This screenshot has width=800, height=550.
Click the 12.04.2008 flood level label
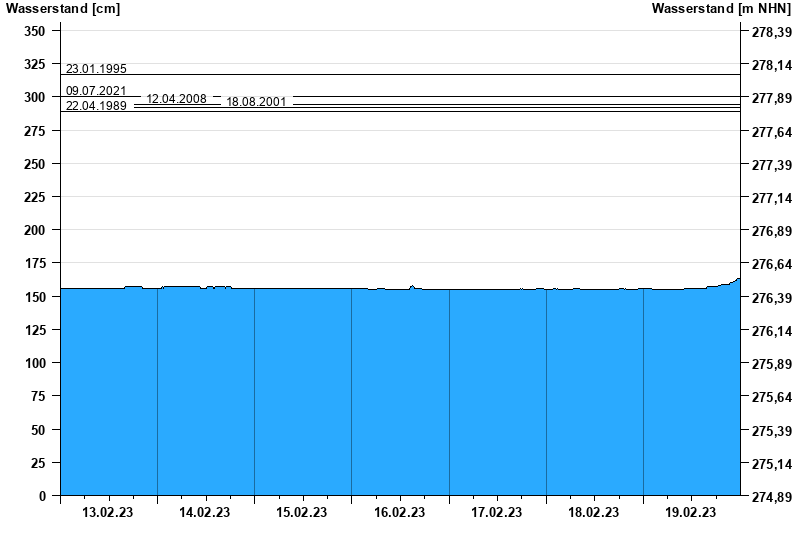[176, 99]
